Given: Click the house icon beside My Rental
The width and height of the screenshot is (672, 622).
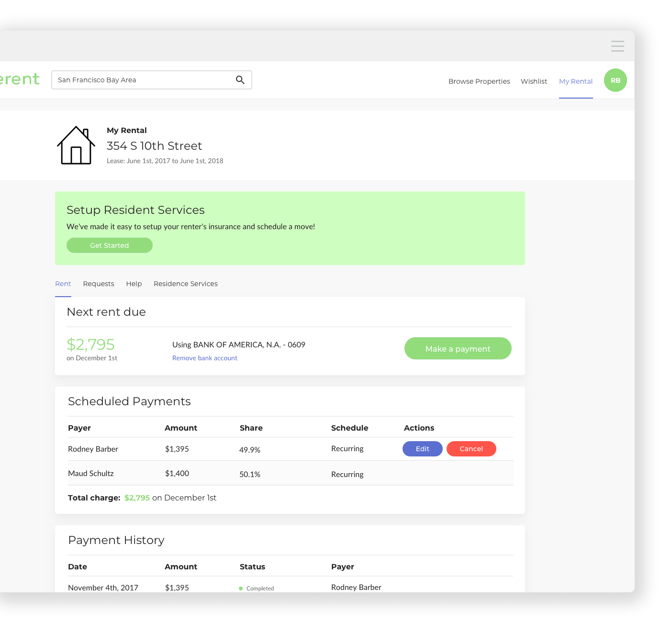Looking at the screenshot, I should pos(76,145).
